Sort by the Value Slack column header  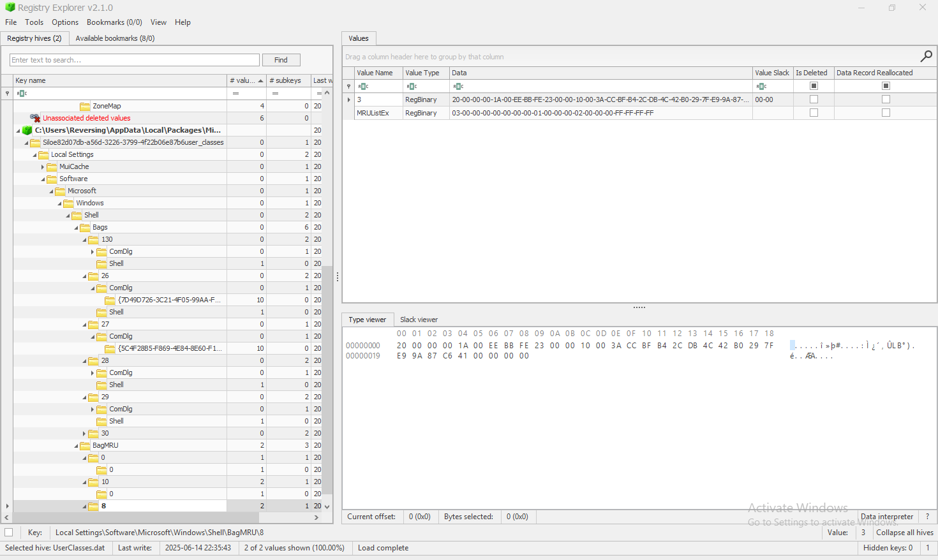(x=773, y=73)
